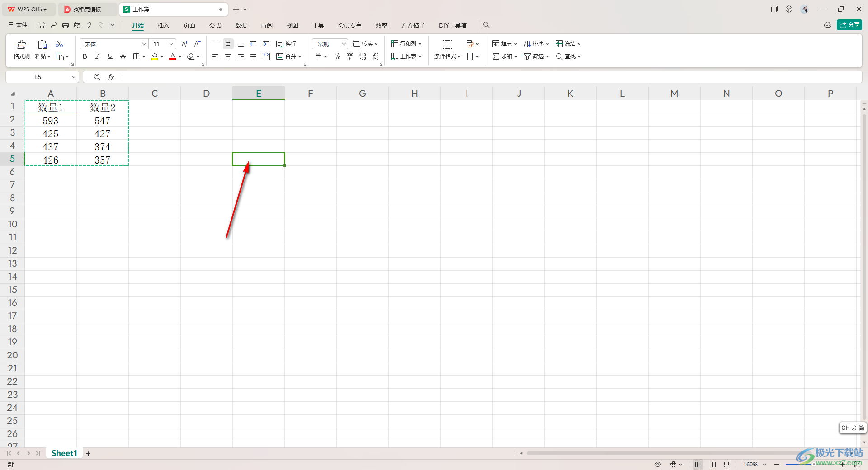Switch to Normal view in status bar
Image resolution: width=868 pixels, height=470 pixels.
click(x=698, y=465)
